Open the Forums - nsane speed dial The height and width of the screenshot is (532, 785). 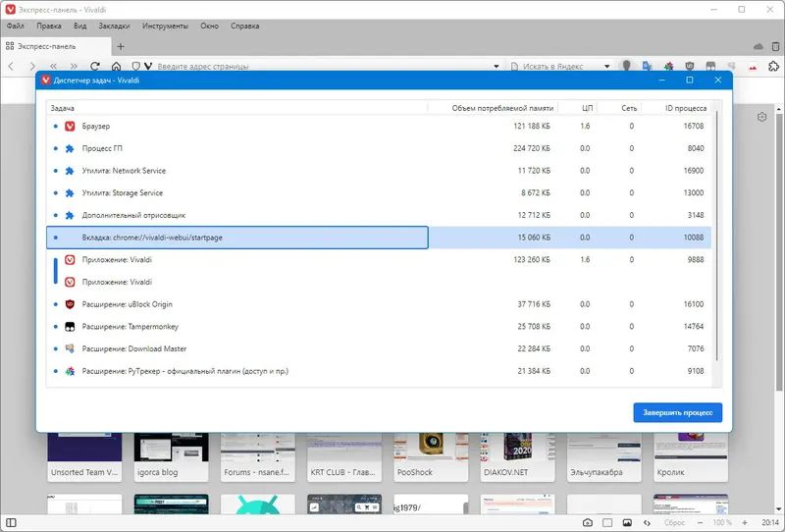point(258,457)
